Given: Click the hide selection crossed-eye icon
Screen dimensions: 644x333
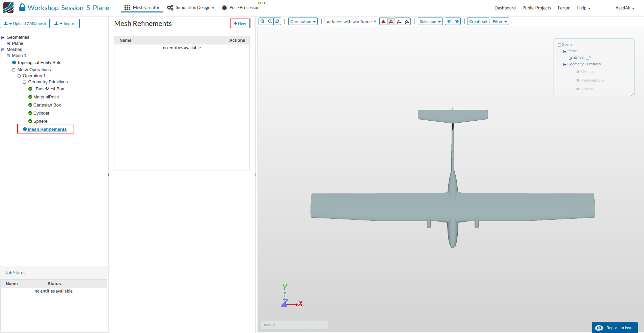Looking at the screenshot, I should [x=449, y=22].
